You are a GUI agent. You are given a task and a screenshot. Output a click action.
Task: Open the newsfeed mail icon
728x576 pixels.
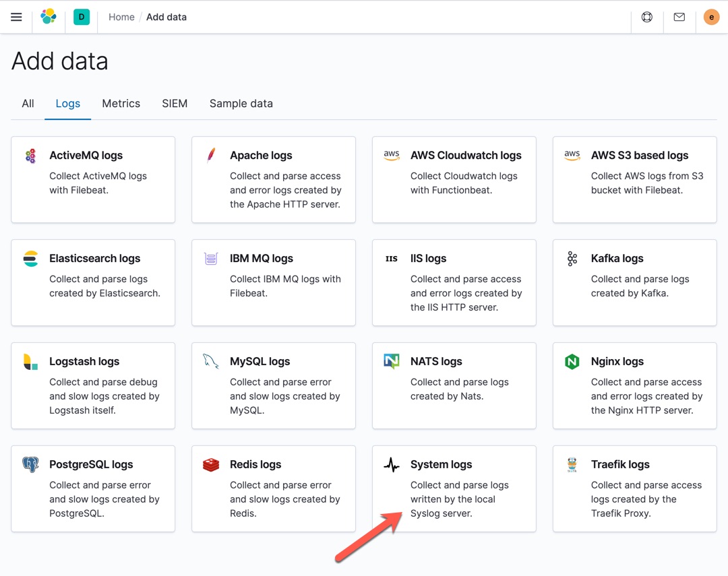679,17
